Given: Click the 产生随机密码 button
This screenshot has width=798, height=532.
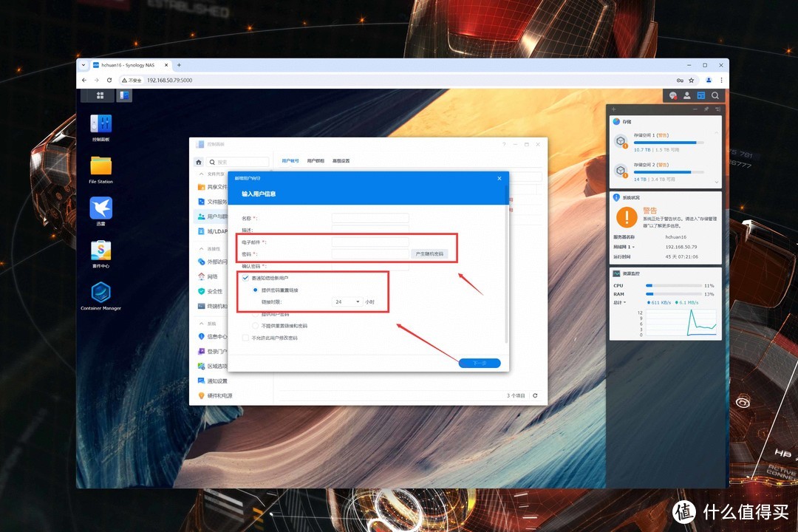Looking at the screenshot, I should click(429, 253).
